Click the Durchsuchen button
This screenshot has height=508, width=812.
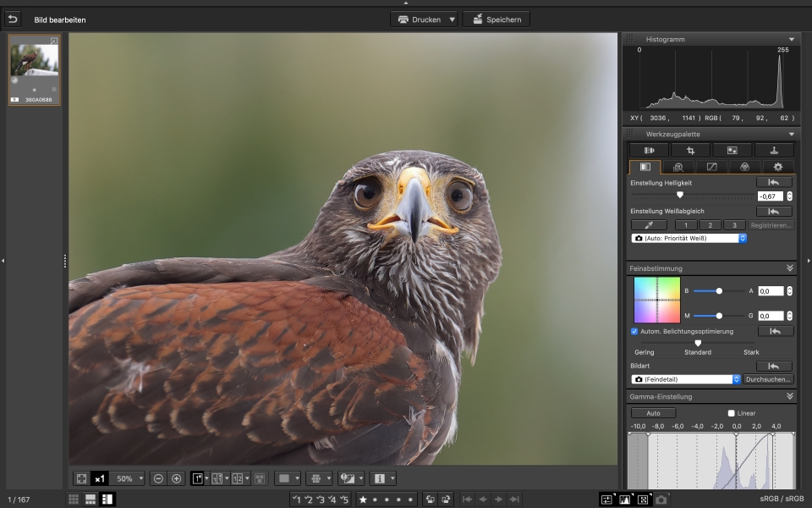pos(769,379)
